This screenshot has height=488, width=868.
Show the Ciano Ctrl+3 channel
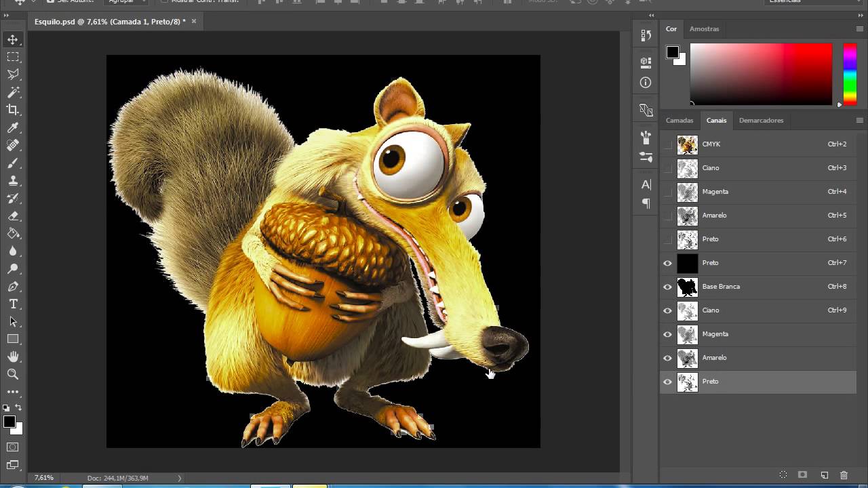point(668,168)
